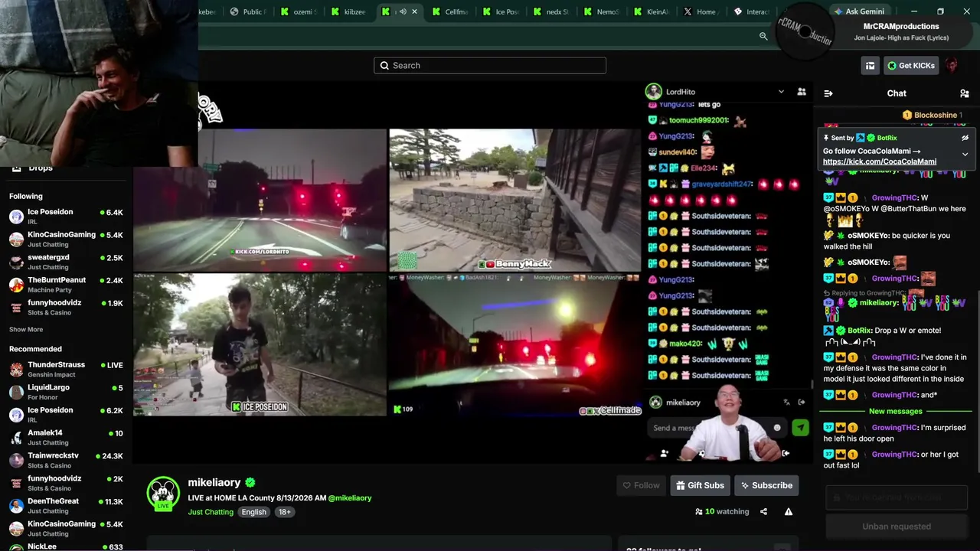Click the Ice Poseidon stream tile in the video
980x551 pixels.
point(260,344)
